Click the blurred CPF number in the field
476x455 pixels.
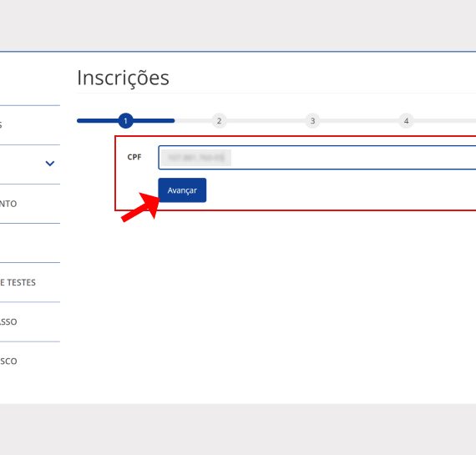195,158
